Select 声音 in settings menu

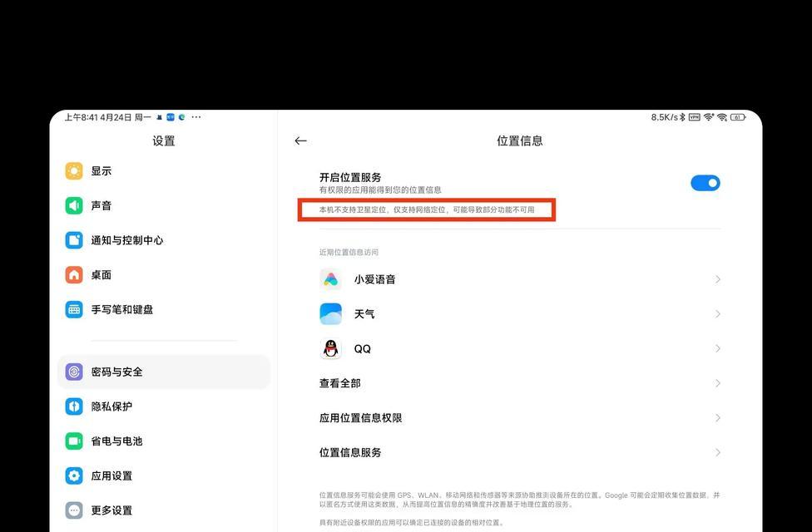[x=164, y=205]
